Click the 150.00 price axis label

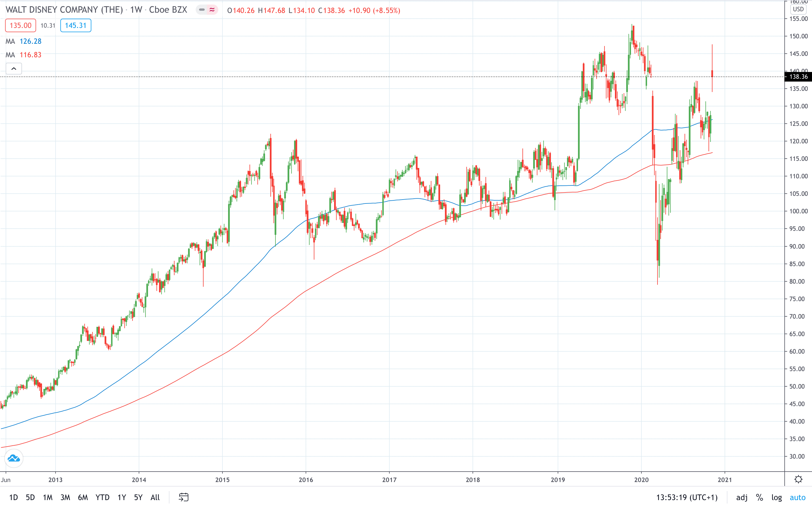tap(798, 36)
